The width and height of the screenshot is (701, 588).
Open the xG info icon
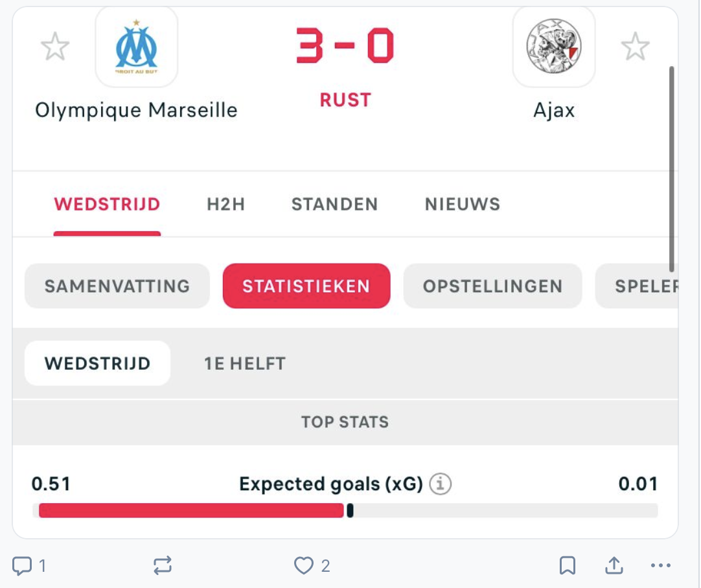(x=441, y=484)
